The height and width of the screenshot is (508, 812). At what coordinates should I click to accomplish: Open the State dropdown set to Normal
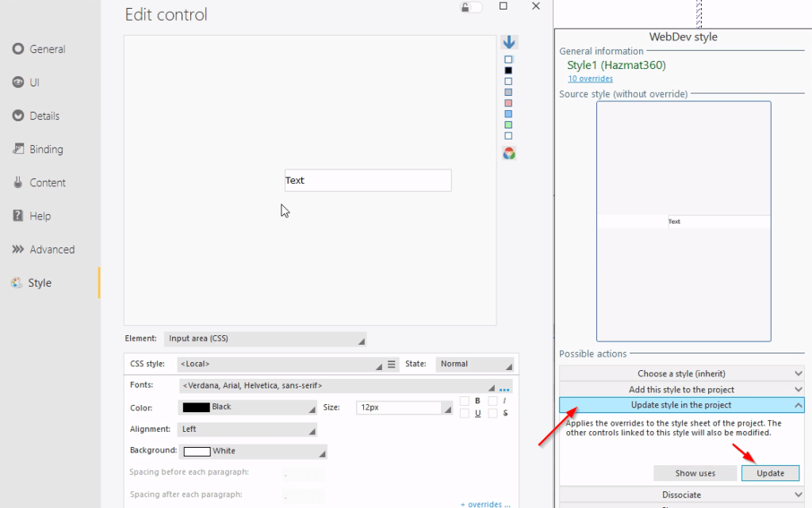pyautogui.click(x=474, y=365)
